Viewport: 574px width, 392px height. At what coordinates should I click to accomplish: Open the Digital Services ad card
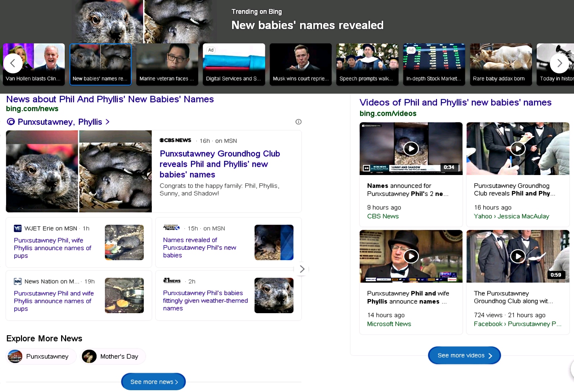234,64
